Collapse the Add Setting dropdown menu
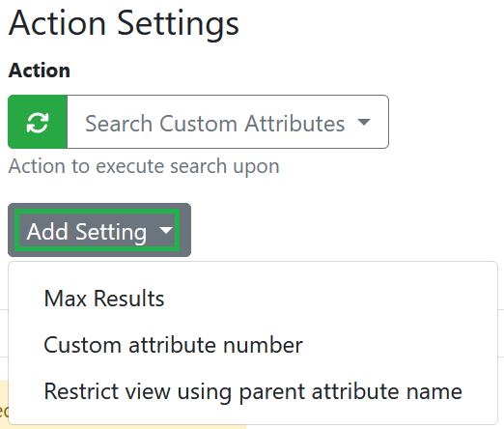The width and height of the screenshot is (504, 429). [99, 230]
